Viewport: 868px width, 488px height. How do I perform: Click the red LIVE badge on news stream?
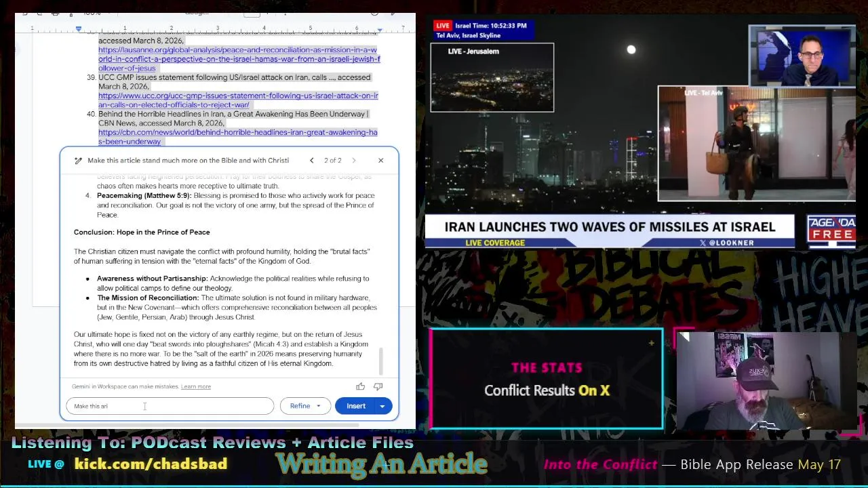tap(443, 26)
